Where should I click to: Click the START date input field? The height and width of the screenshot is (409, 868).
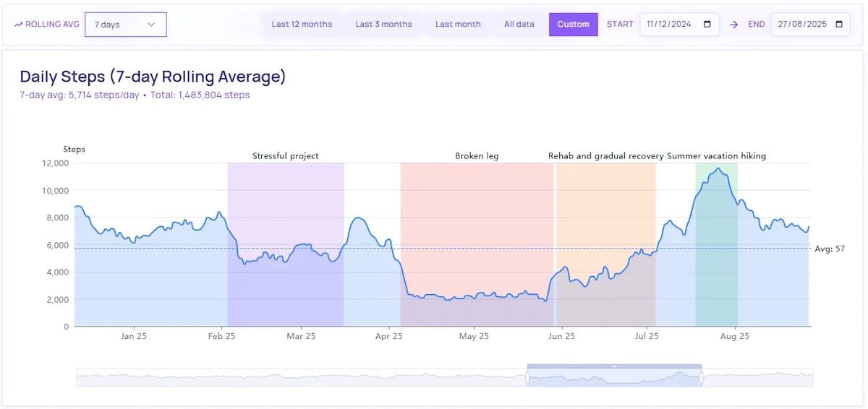tap(669, 25)
